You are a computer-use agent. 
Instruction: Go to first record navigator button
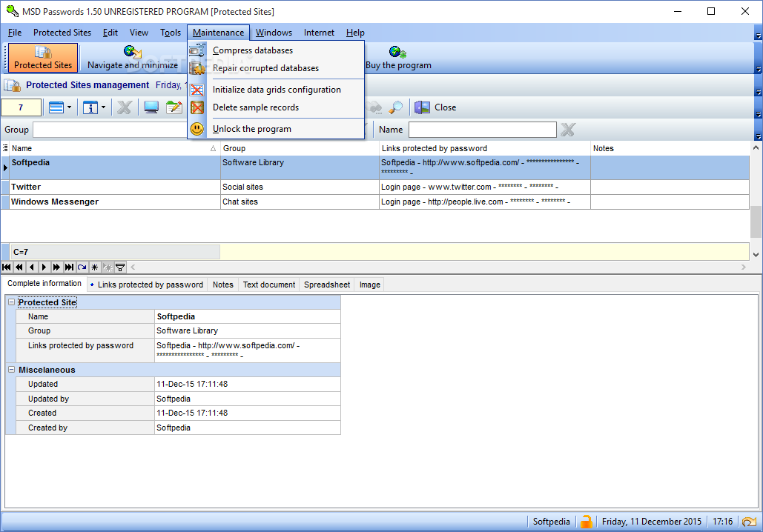point(7,267)
